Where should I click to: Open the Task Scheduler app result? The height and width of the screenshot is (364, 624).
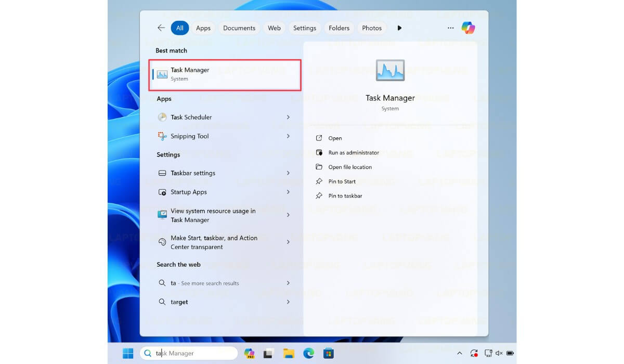pyautogui.click(x=225, y=118)
